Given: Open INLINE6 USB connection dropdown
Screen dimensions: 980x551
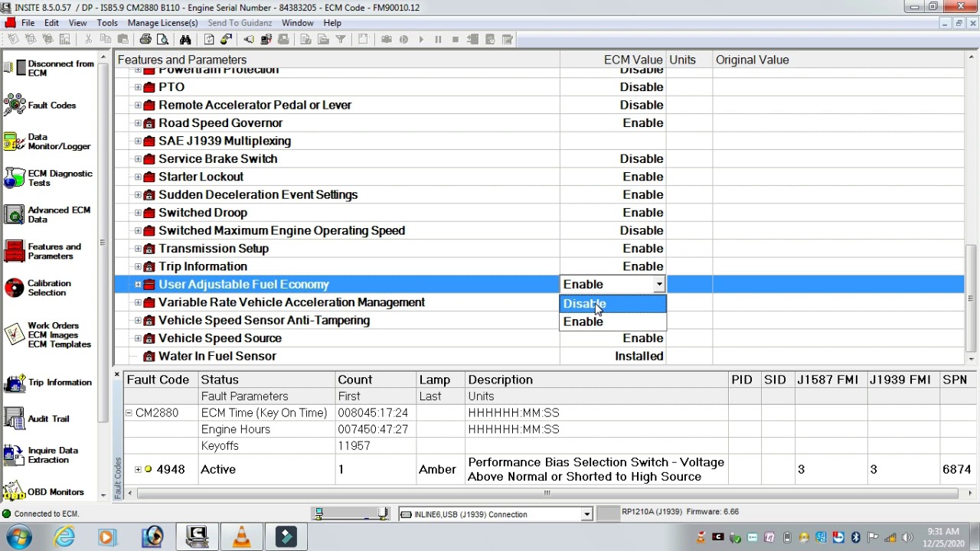Looking at the screenshot, I should point(586,514).
